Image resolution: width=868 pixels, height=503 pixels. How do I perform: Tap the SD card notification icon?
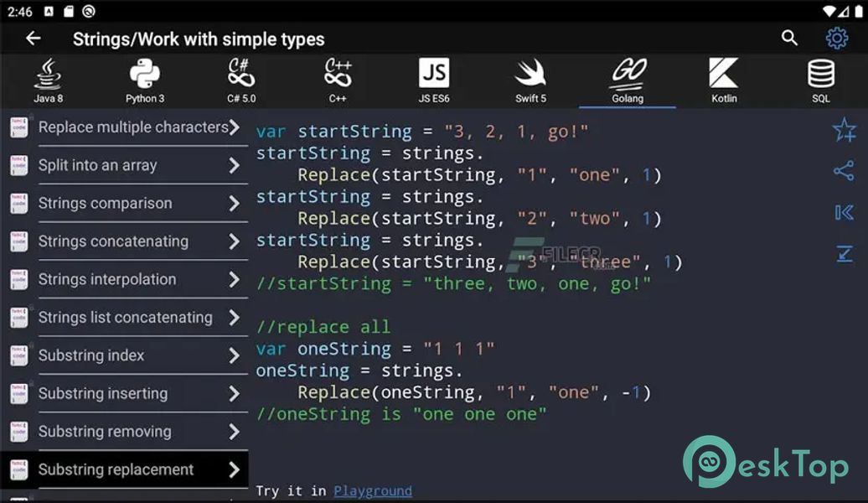[x=69, y=11]
